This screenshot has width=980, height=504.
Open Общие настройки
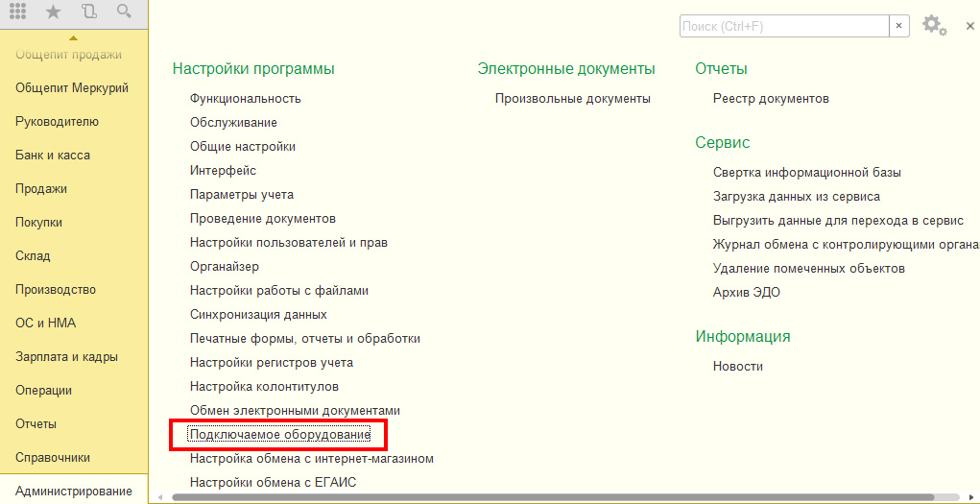pos(243,147)
